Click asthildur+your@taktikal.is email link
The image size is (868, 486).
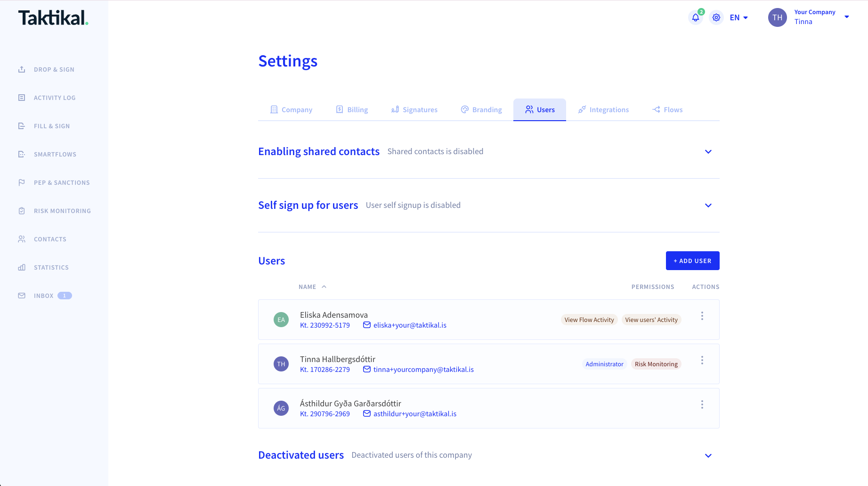(415, 413)
